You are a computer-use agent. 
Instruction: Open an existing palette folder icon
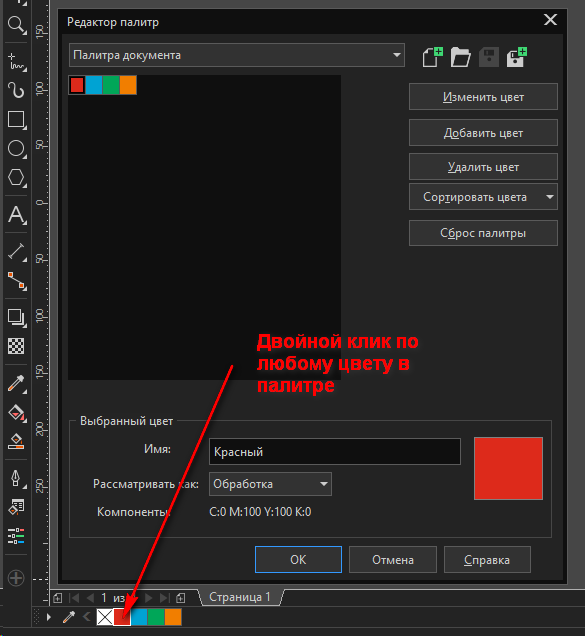(x=460, y=57)
